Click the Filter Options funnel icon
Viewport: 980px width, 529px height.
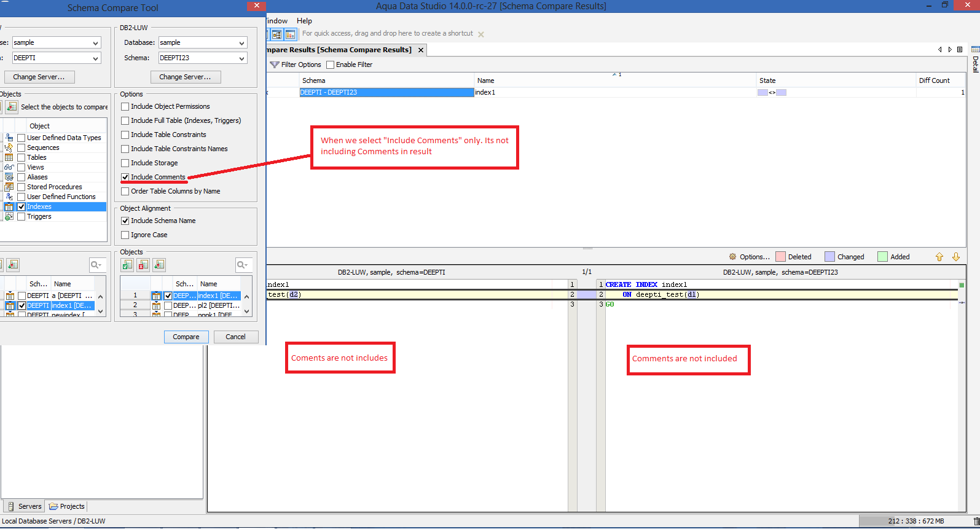(x=275, y=65)
